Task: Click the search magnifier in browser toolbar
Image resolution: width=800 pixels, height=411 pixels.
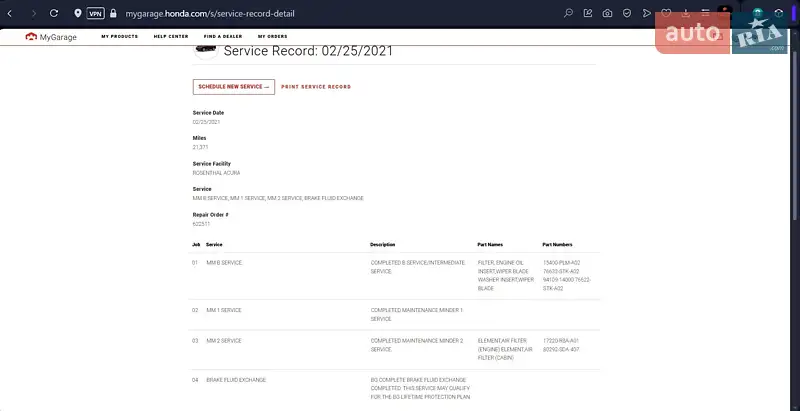Action: pos(568,13)
